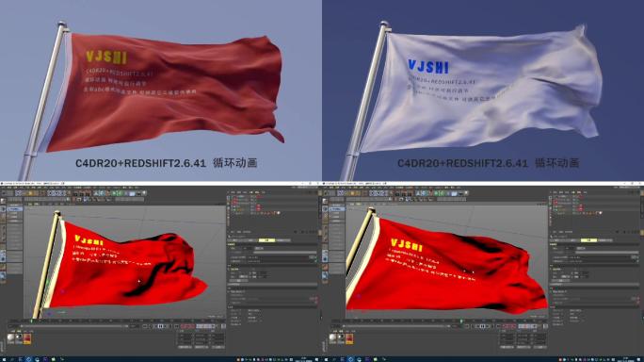Select the black-white material in left window
This screenshot has width=644, height=362.
[x=19, y=337]
